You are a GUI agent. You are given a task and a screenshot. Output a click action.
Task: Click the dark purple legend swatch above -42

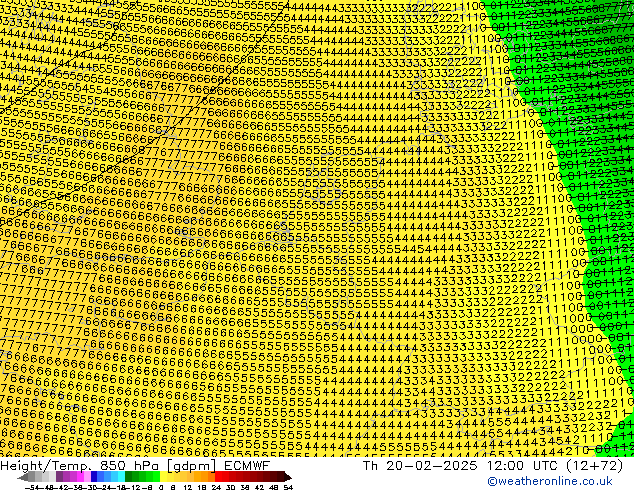click(59, 476)
